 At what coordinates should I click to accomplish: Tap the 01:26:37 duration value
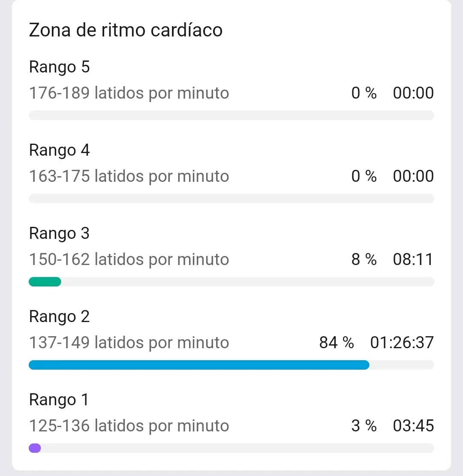coord(402,343)
